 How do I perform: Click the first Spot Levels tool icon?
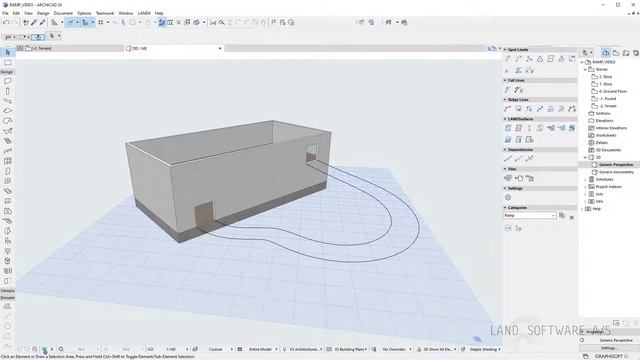coord(508,59)
